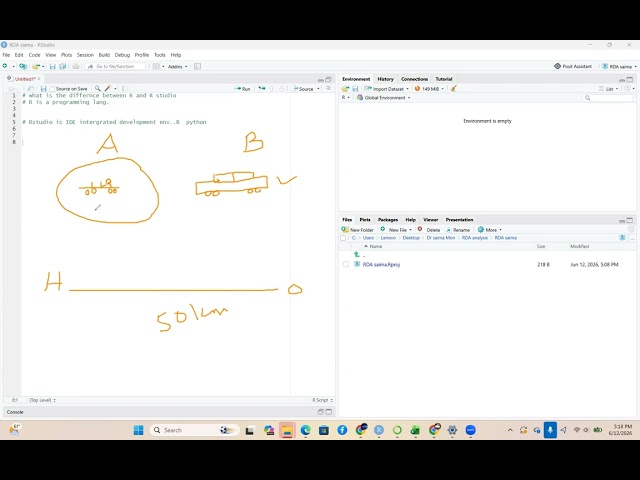The height and width of the screenshot is (480, 640).
Task: Click the Delete button in the Files pane
Action: tap(429, 230)
